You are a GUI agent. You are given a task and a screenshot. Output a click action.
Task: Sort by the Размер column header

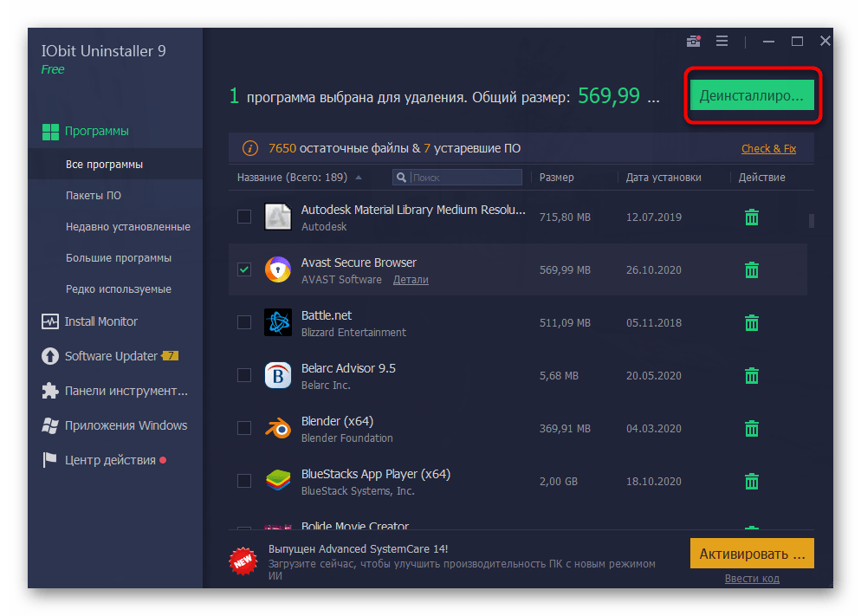(x=556, y=178)
